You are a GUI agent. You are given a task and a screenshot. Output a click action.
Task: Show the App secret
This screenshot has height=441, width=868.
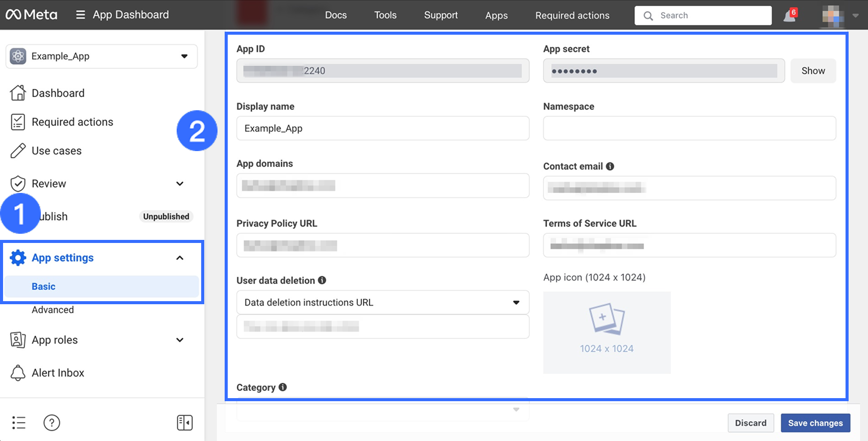click(x=813, y=71)
